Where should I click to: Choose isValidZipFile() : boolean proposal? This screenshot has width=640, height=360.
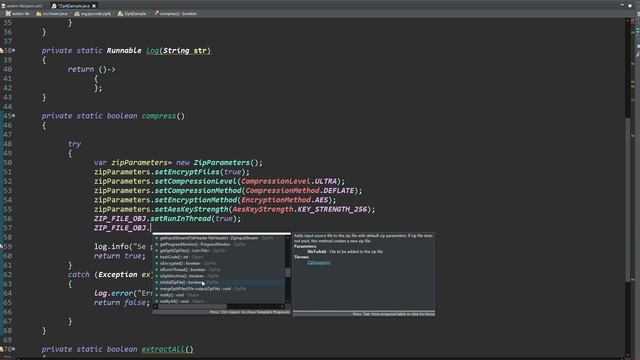pyautogui.click(x=220, y=282)
